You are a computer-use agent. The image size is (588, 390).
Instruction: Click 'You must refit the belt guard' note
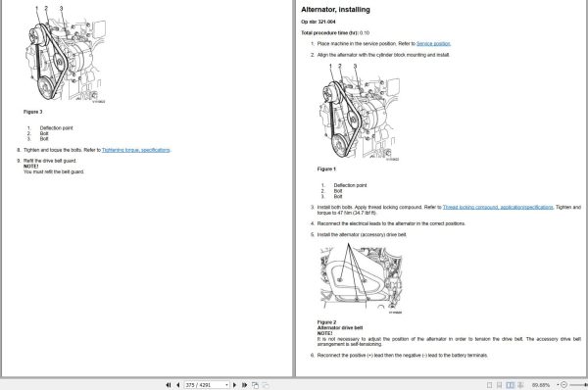point(54,171)
